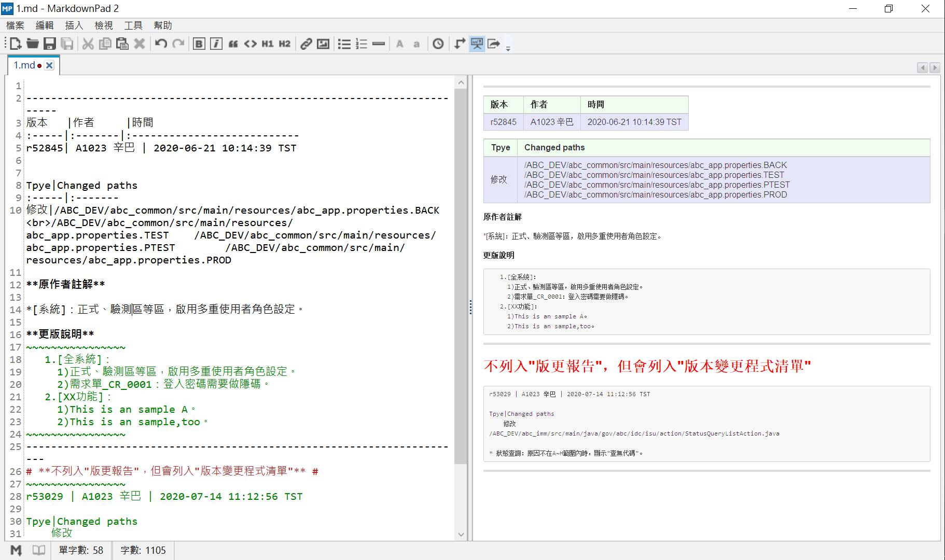Paste from clipboard icon

pos(122,44)
